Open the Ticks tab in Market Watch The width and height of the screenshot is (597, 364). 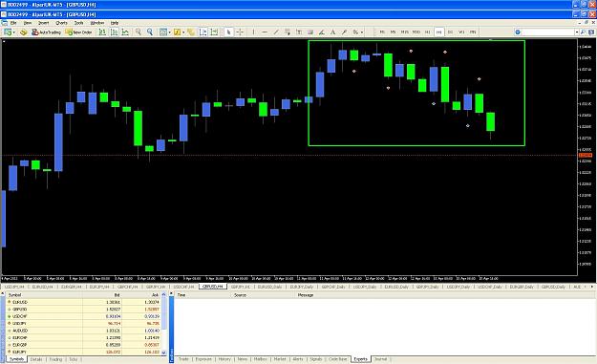(x=74, y=359)
